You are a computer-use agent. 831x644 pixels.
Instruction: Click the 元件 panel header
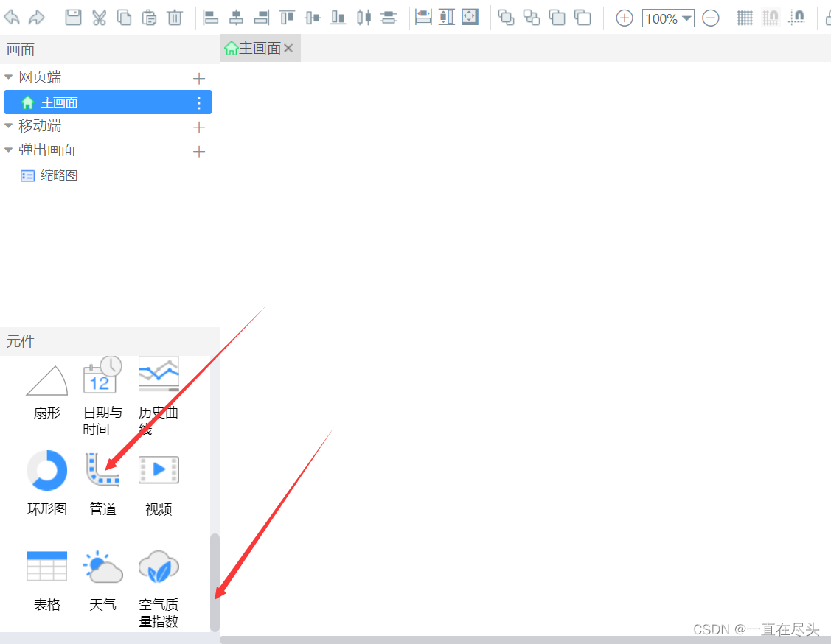pyautogui.click(x=110, y=342)
